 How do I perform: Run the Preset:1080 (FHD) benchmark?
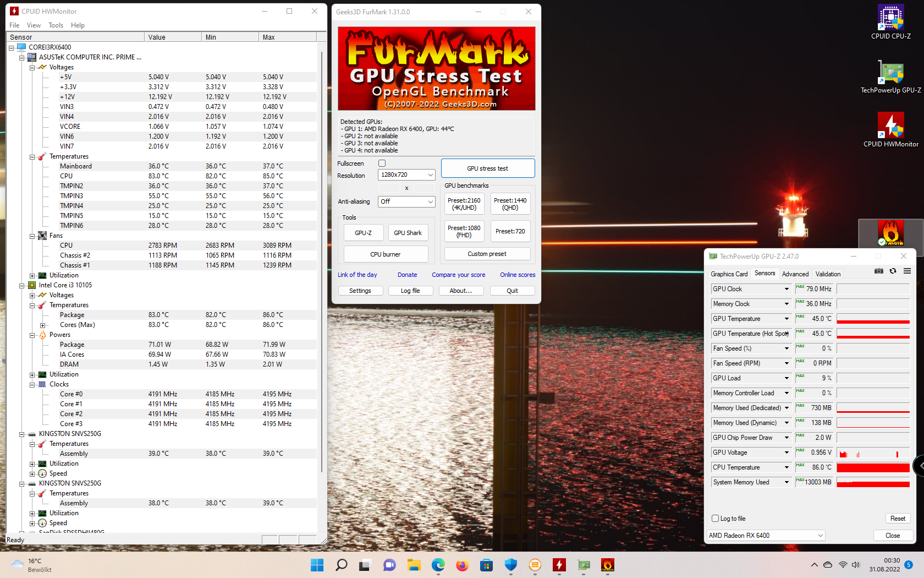pos(464,231)
